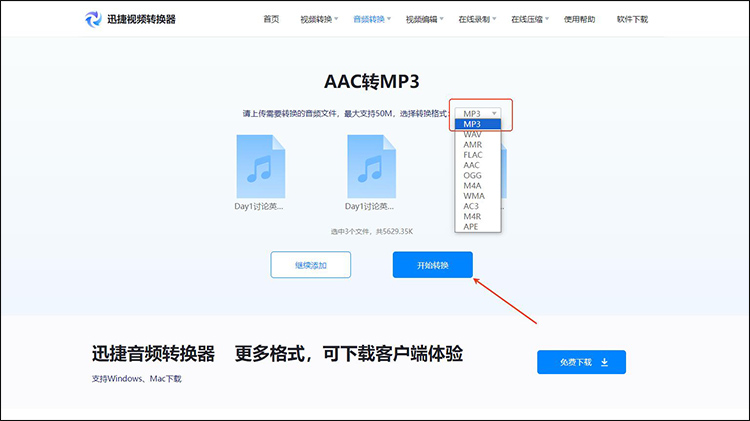Expand the 在线压缩 menu
This screenshot has width=750, height=421.
click(x=529, y=19)
